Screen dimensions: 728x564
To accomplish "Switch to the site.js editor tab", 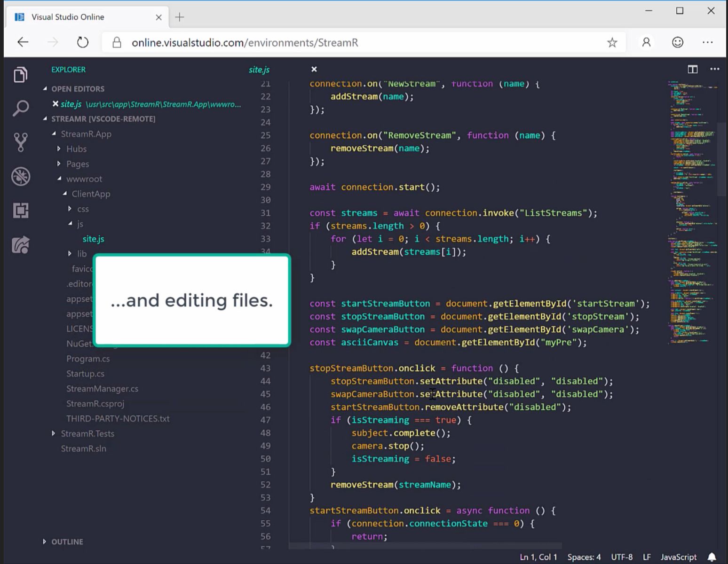I will 259,70.
